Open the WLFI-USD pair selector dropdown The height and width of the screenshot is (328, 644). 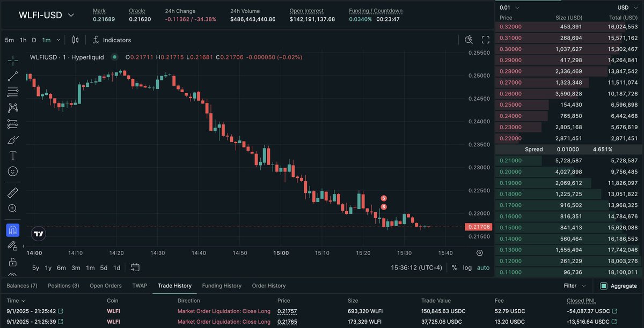[47, 15]
